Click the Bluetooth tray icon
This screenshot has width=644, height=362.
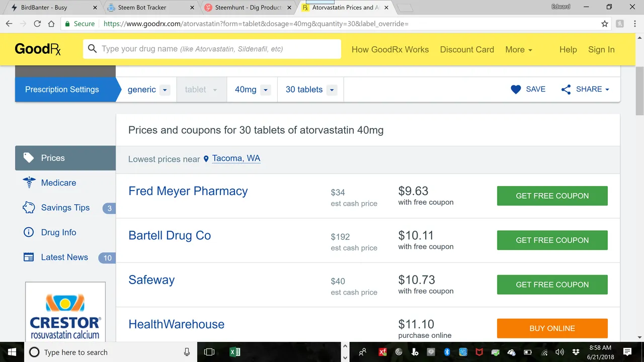(447, 352)
